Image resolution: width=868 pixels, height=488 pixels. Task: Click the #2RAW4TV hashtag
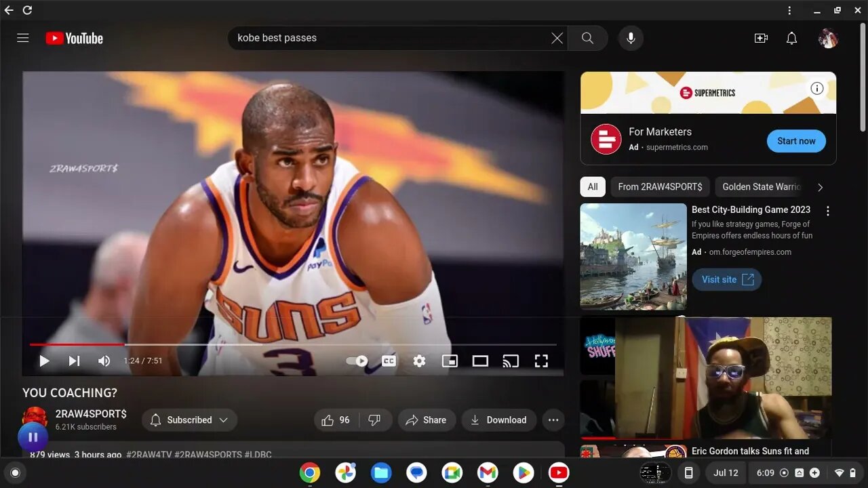(x=149, y=455)
